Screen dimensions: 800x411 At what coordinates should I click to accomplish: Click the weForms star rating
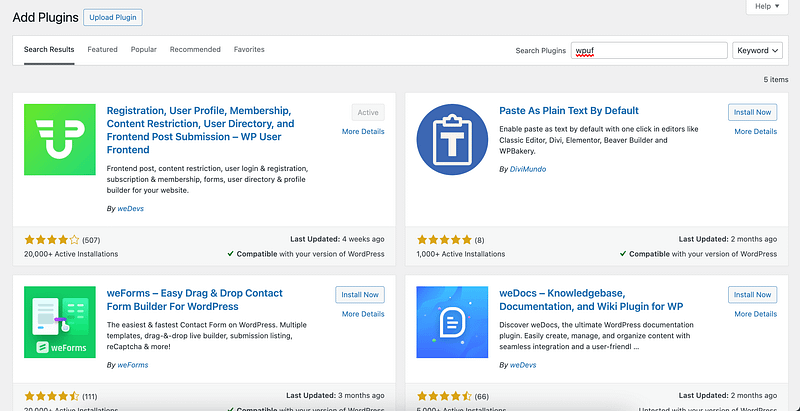53,396
